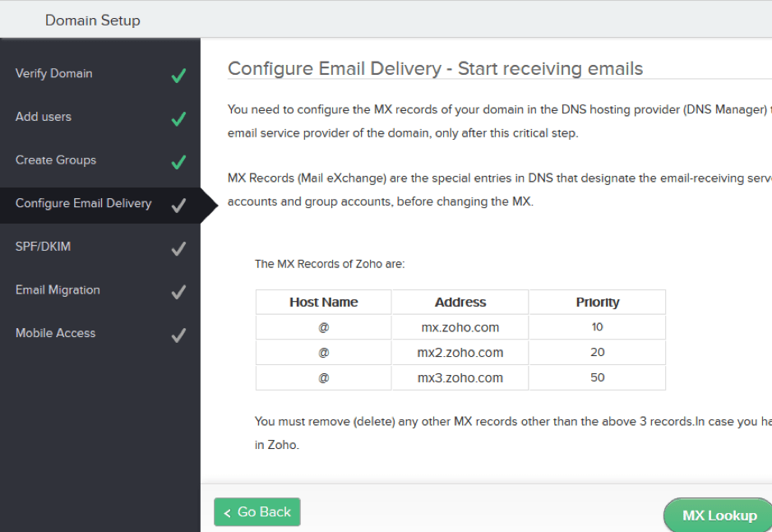Open the Add users step

click(x=43, y=117)
